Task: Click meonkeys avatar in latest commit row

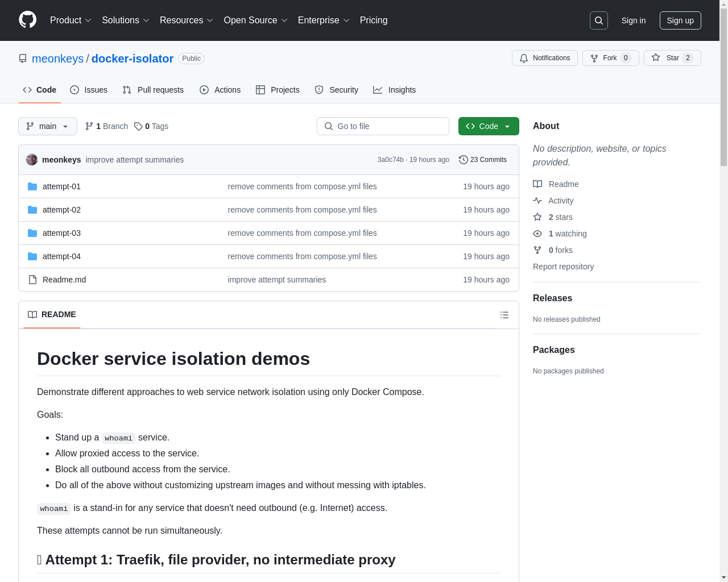Action: (x=32, y=160)
